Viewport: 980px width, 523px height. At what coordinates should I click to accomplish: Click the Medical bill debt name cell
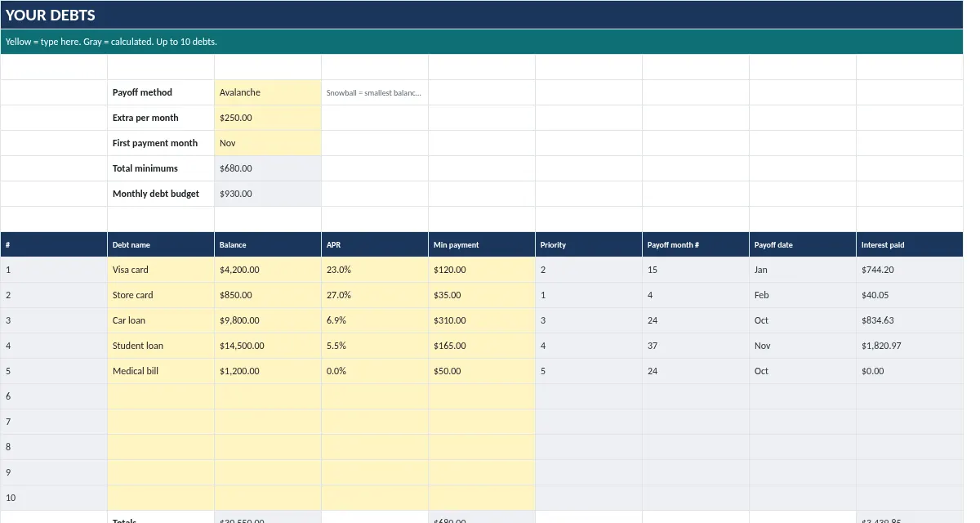coord(161,371)
